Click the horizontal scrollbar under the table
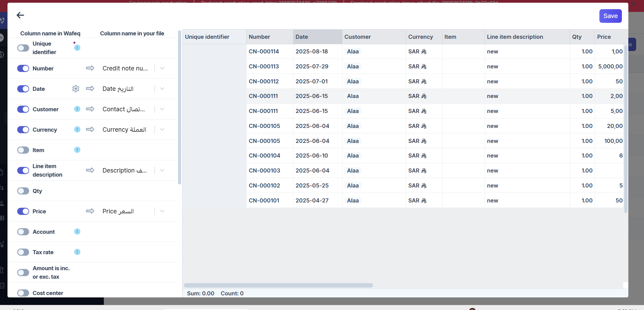This screenshot has height=310, width=644. [278, 285]
